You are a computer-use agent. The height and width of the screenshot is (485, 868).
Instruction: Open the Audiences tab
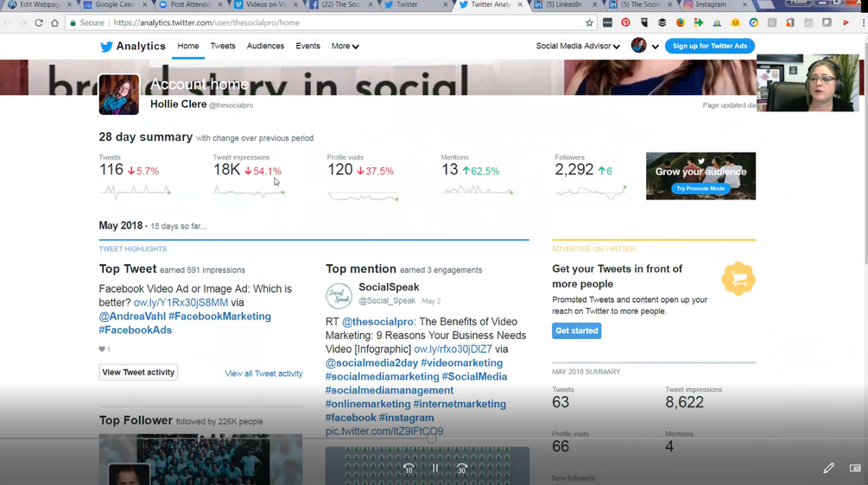pyautogui.click(x=265, y=46)
